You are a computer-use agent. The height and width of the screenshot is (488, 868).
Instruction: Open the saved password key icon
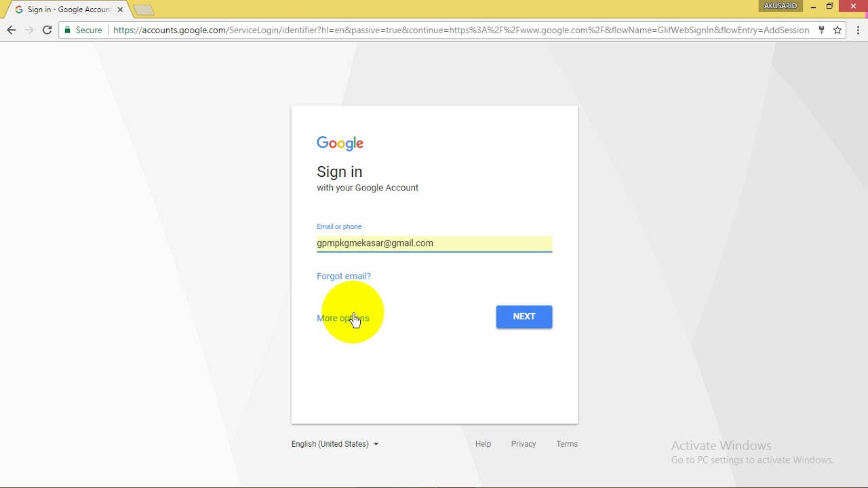pyautogui.click(x=821, y=30)
